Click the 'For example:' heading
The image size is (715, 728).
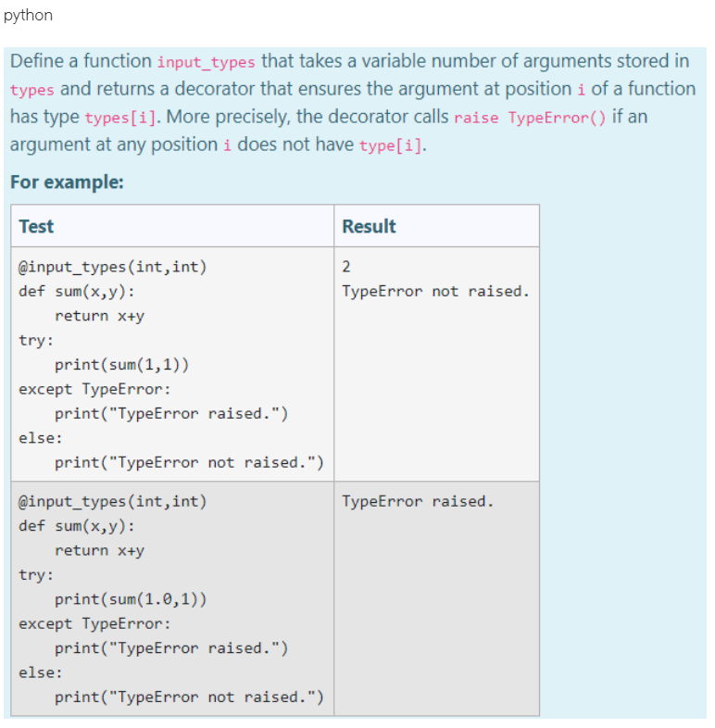pyautogui.click(x=68, y=182)
